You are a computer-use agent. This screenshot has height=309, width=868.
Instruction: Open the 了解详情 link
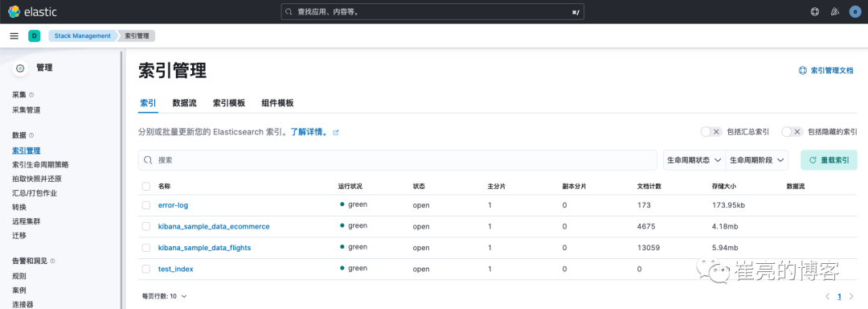click(x=309, y=133)
